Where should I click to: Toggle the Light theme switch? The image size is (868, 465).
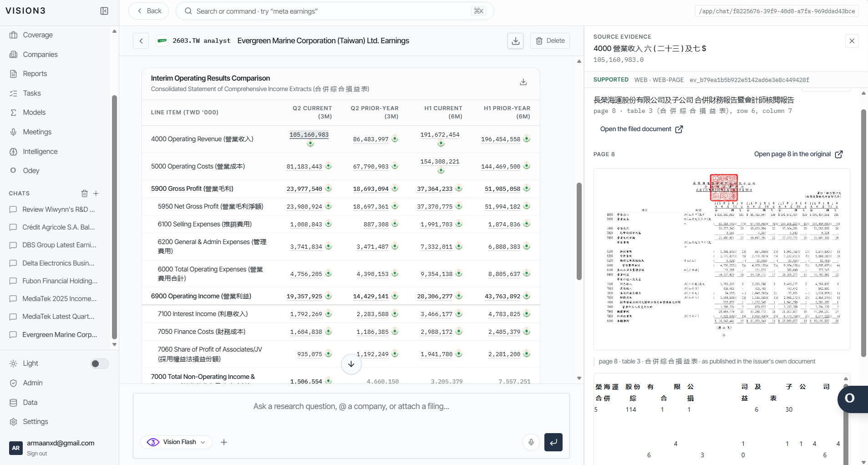[100, 363]
